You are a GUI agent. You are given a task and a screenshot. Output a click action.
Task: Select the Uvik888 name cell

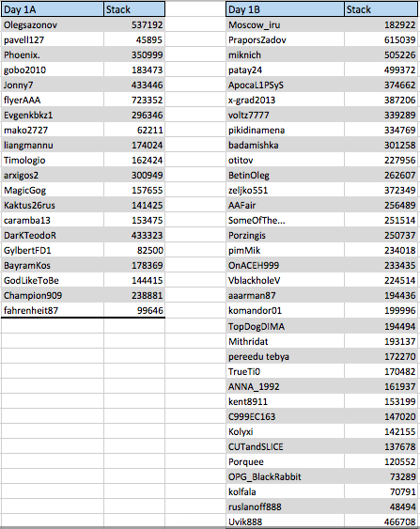(x=285, y=521)
